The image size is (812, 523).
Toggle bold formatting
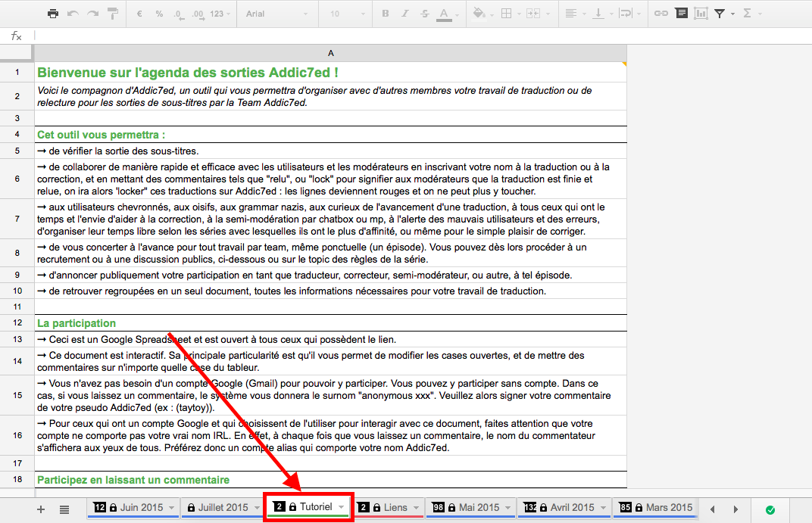tap(385, 14)
